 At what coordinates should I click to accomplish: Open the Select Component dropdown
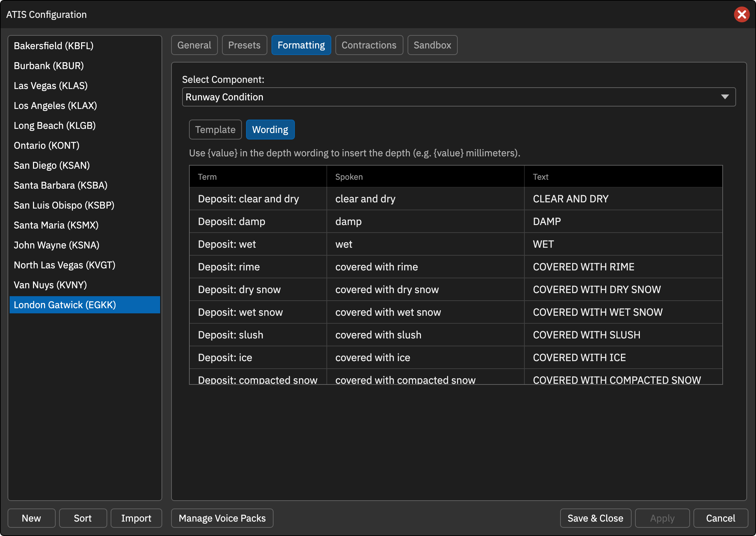click(x=459, y=97)
